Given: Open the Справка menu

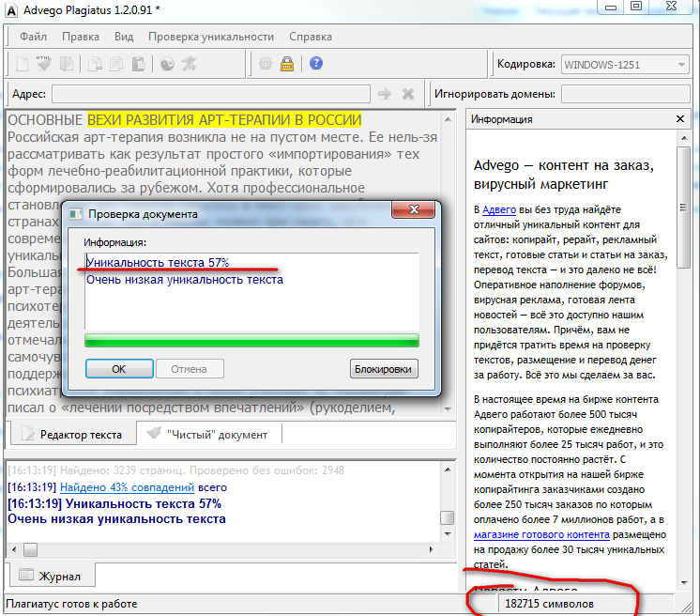Looking at the screenshot, I should tap(311, 37).
